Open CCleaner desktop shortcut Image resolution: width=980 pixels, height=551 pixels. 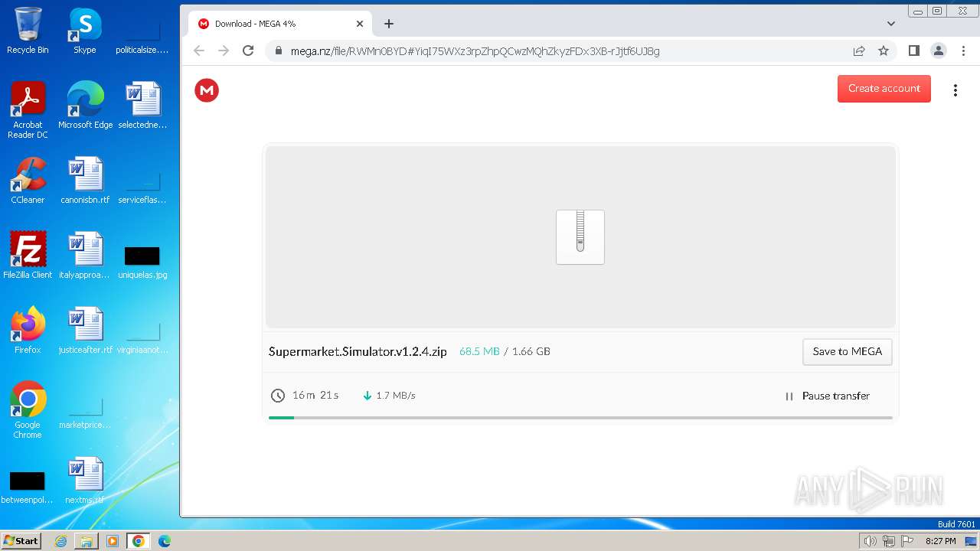pos(28,181)
